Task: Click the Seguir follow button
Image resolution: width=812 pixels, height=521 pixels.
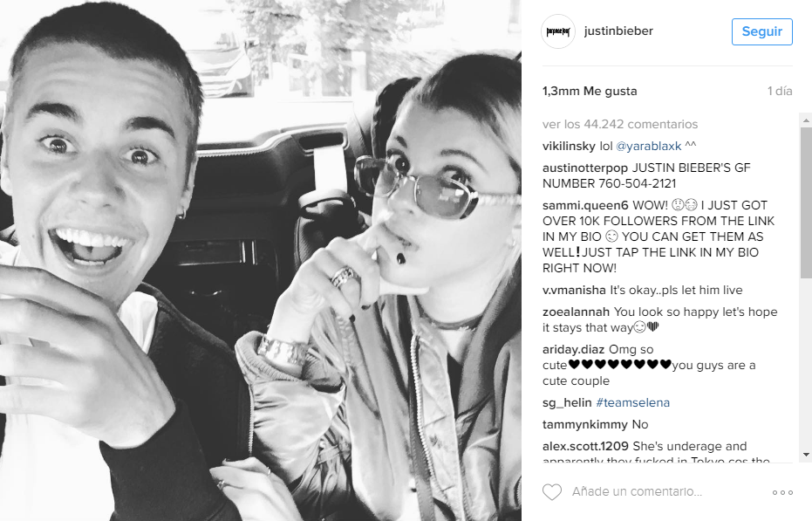Action: click(761, 31)
